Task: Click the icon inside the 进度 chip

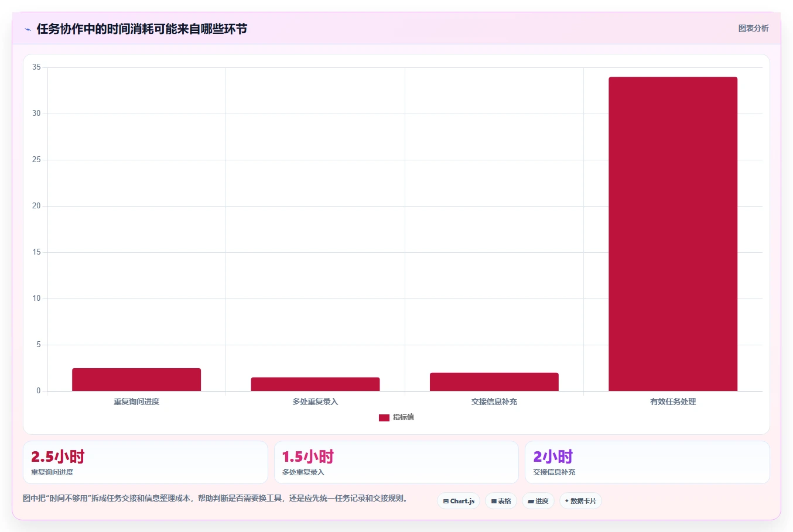Action: [x=531, y=502]
